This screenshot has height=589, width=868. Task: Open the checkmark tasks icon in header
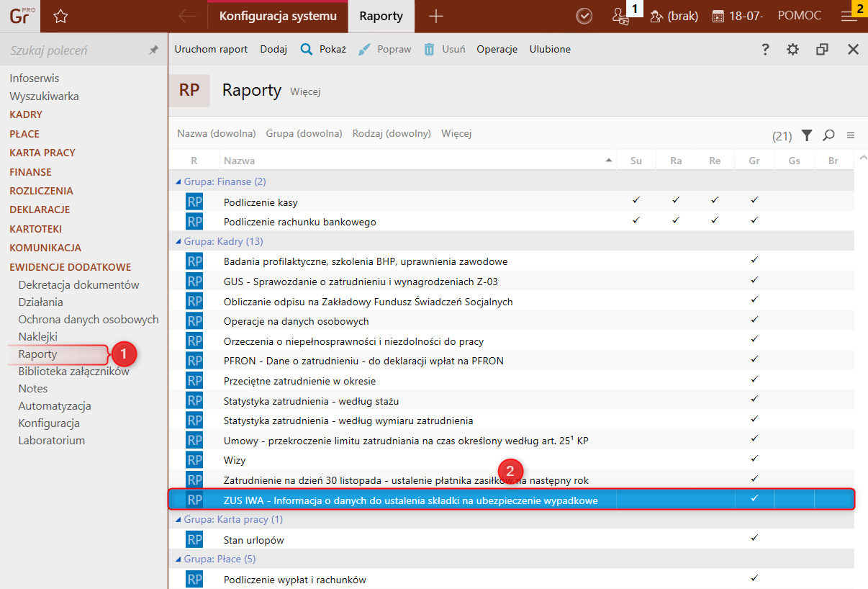pyautogui.click(x=584, y=16)
